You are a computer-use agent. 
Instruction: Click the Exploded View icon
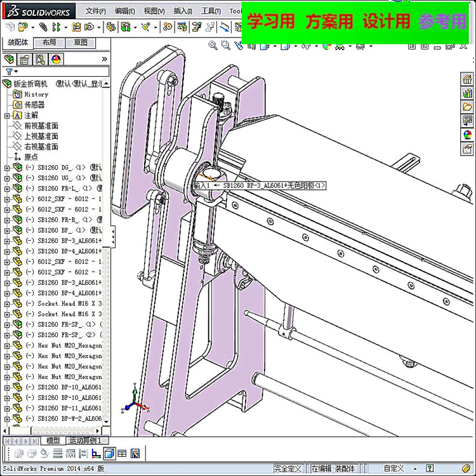coord(196,27)
